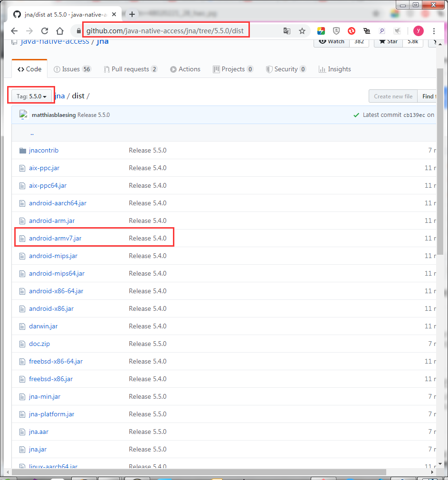
Task: Click the horizontal scrollbar at bottom
Action: coord(199,472)
